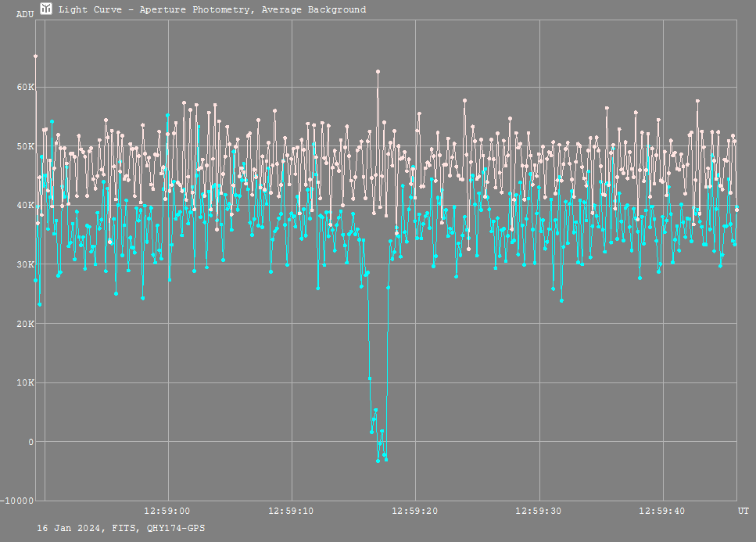Click the 12:59:40 time axis label
The image size is (756, 542).
tap(661, 511)
